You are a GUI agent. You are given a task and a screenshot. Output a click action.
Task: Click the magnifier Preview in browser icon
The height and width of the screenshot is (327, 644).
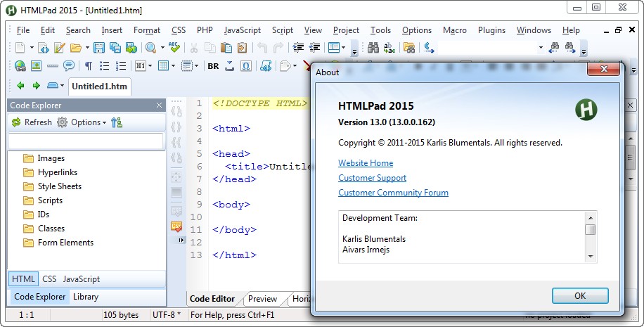[x=150, y=48]
